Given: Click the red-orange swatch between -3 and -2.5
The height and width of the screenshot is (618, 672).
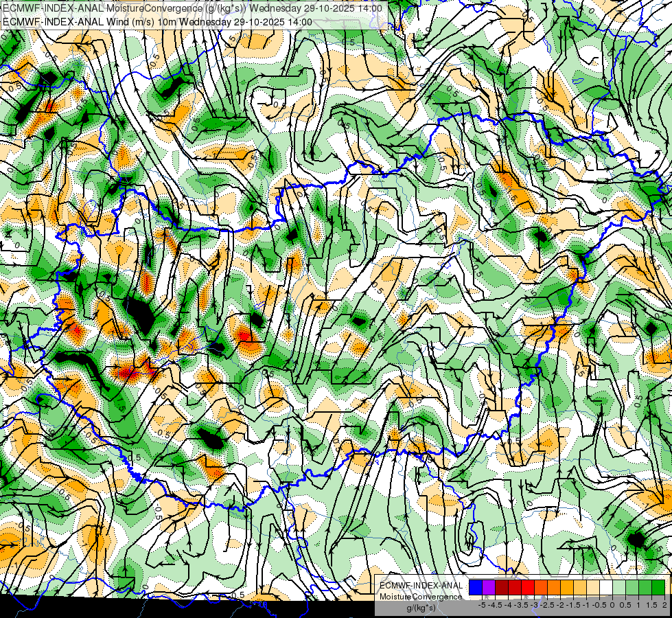Looking at the screenshot, I should 541,587.
